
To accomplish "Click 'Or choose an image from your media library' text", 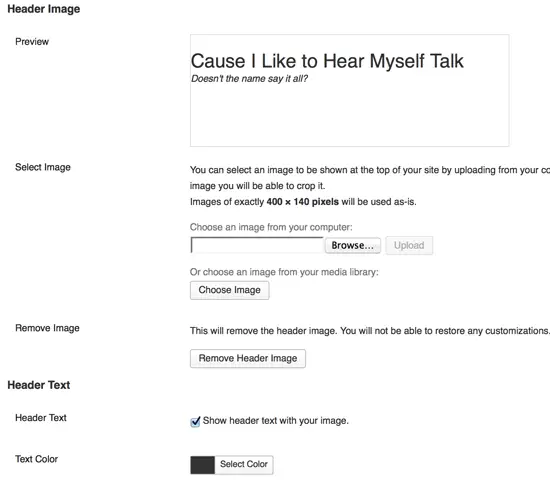I will click(284, 272).
